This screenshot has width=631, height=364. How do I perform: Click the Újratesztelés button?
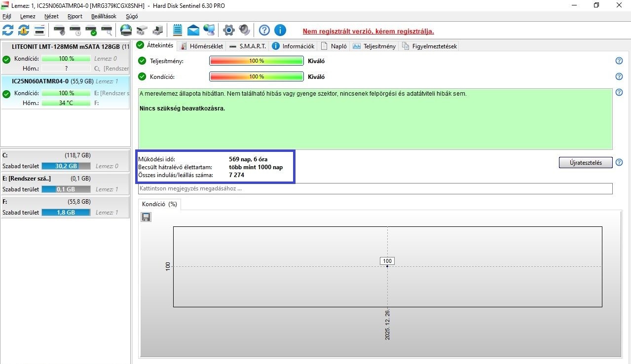pos(586,163)
